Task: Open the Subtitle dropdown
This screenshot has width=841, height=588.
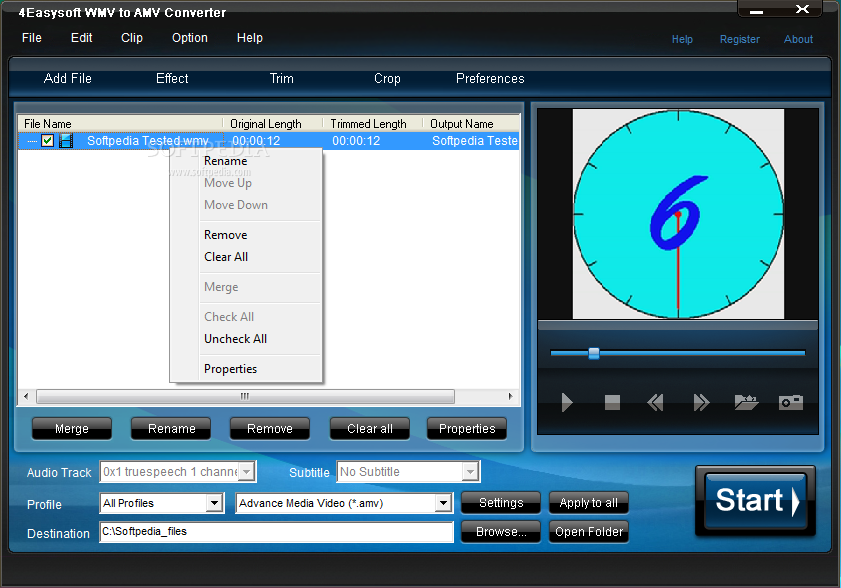Action: [470, 472]
